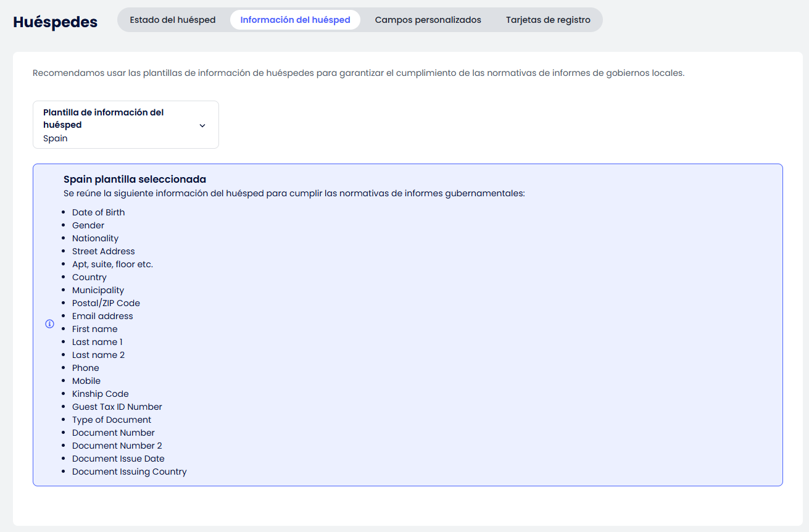Select the Información del huésped tab
Screen dimensions: 809x532
[x=295, y=20]
